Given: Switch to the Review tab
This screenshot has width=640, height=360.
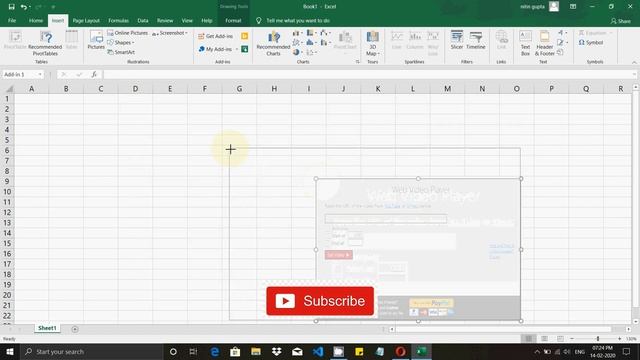Looking at the screenshot, I should pos(165,20).
